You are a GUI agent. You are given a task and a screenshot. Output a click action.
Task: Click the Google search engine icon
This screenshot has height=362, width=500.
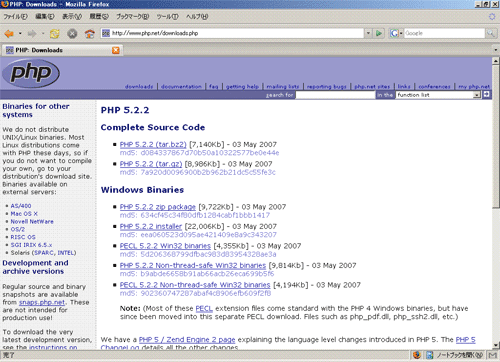tap(394, 33)
